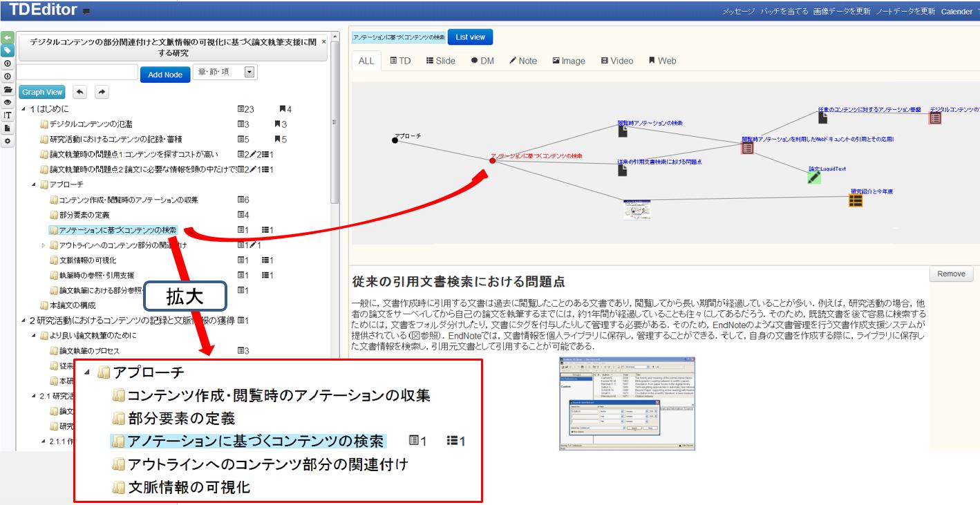The height and width of the screenshot is (505, 980).
Task: Select the black アプローチ root node in graph
Action: tap(395, 140)
